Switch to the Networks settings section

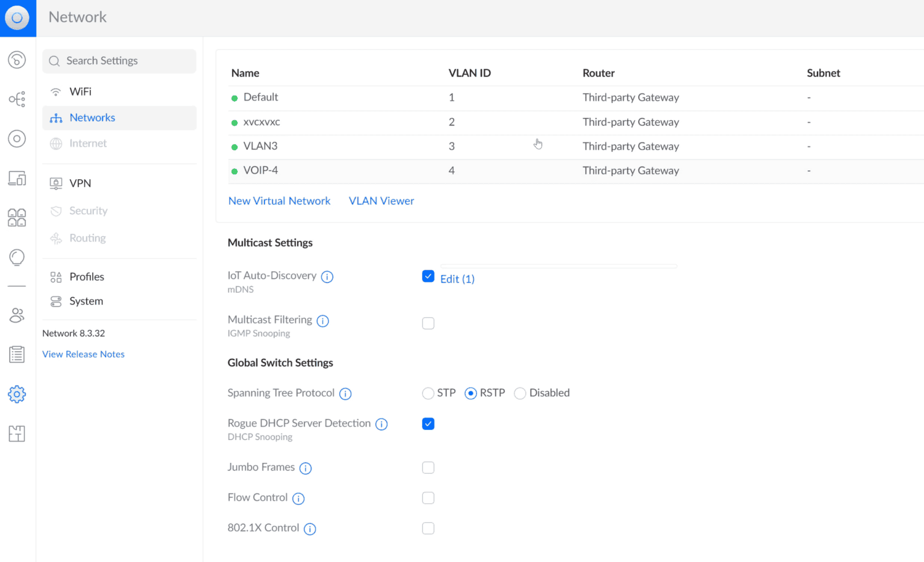point(92,117)
